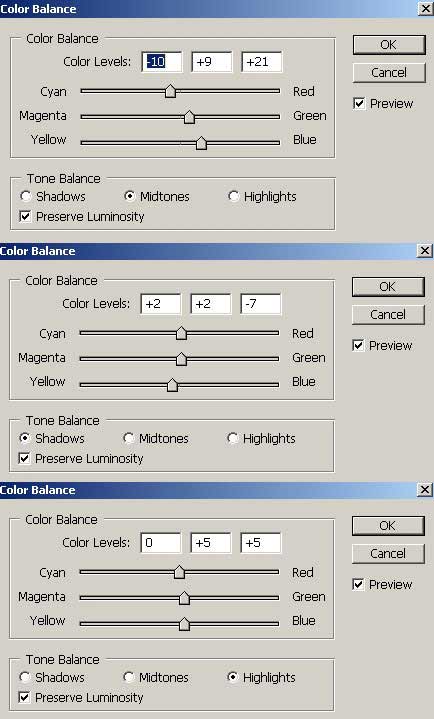
Task: Select Shadows radio in the bottom dialog
Action: [x=25, y=677]
